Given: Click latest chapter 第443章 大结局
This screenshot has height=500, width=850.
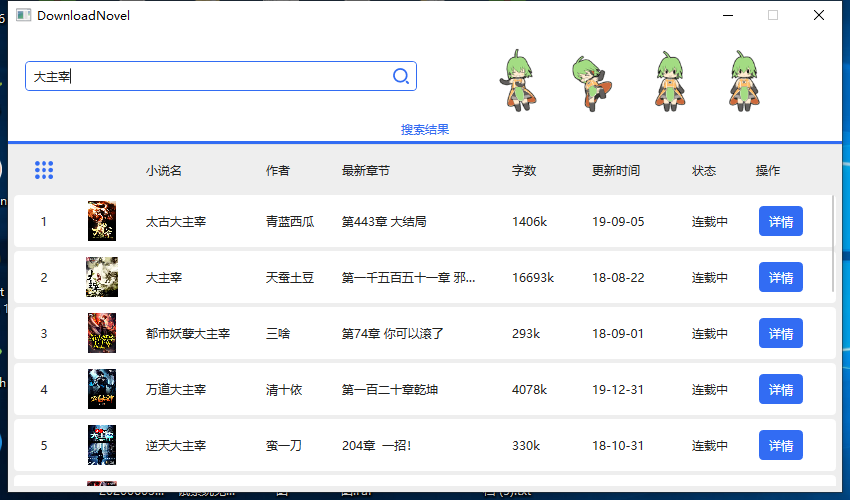Looking at the screenshot, I should 384,222.
